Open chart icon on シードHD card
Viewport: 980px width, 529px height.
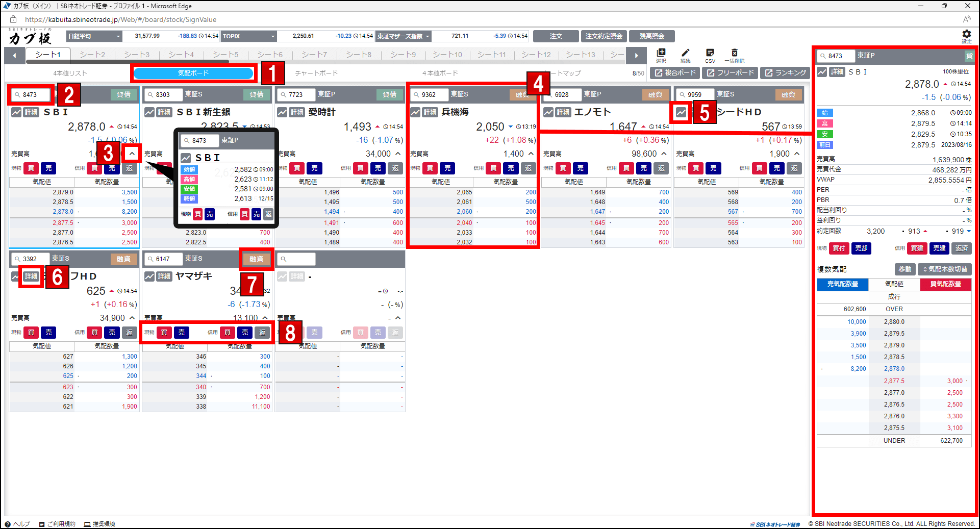click(681, 112)
